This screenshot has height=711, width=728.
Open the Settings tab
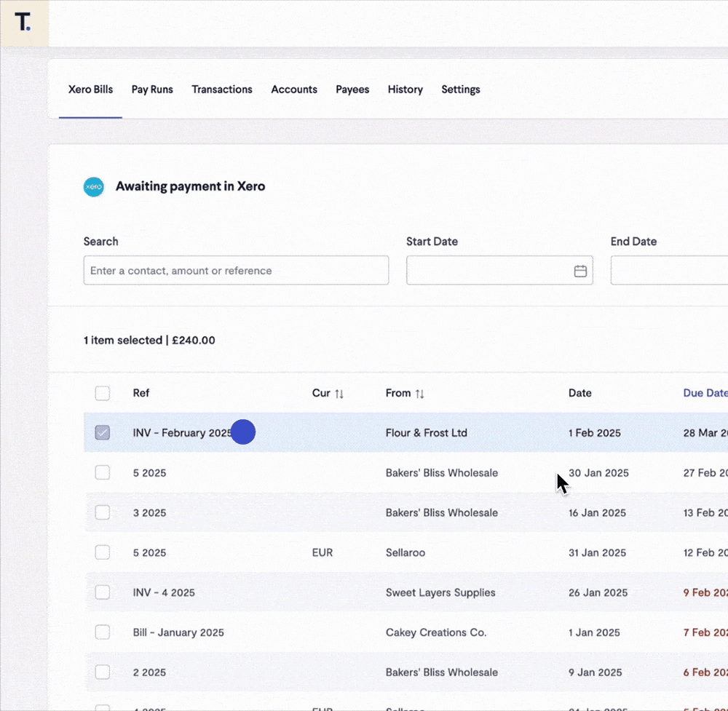(461, 89)
